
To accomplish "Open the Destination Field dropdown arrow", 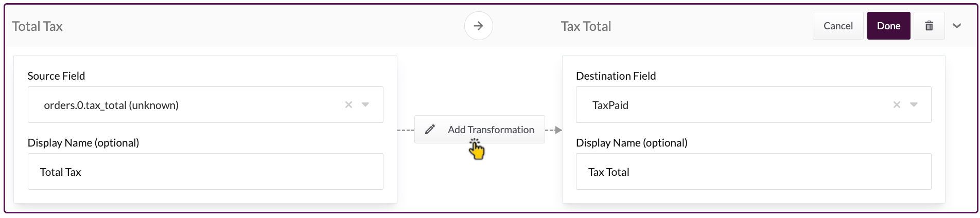I will click(x=914, y=105).
